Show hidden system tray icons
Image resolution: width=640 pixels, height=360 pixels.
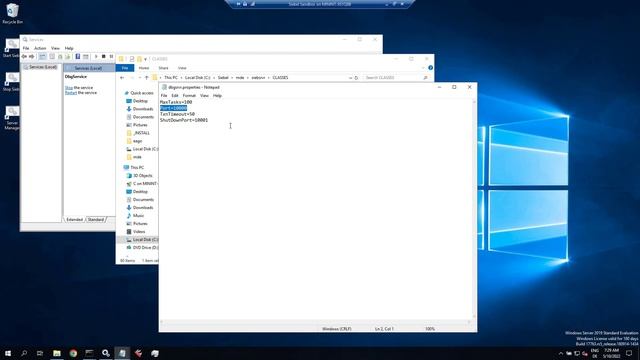(561, 353)
